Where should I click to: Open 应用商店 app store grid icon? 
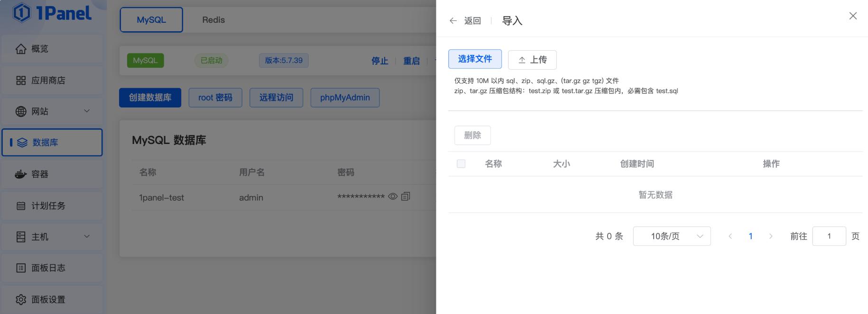[x=21, y=81]
